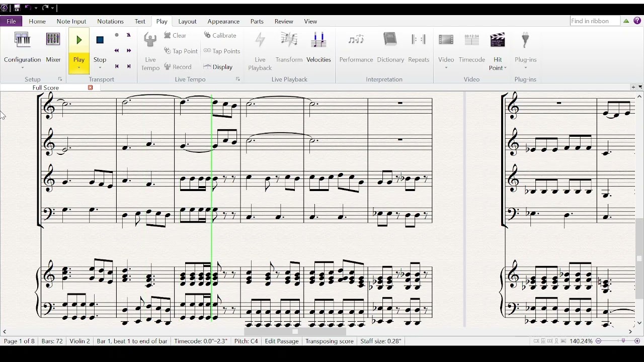Switch to the Review ribbon tab
This screenshot has width=644, height=362.
point(284,21)
